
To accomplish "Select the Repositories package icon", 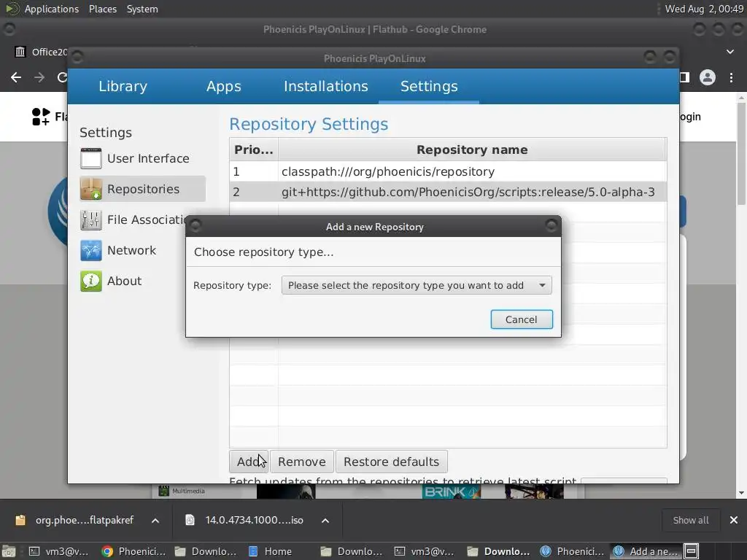I will pos(90,189).
